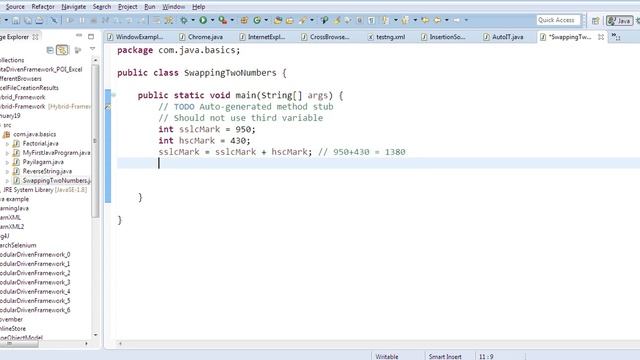This screenshot has height=360, width=640.
Task: Select MyFirstJavaProgram.java in Package Explorer
Action: [x=56, y=153]
